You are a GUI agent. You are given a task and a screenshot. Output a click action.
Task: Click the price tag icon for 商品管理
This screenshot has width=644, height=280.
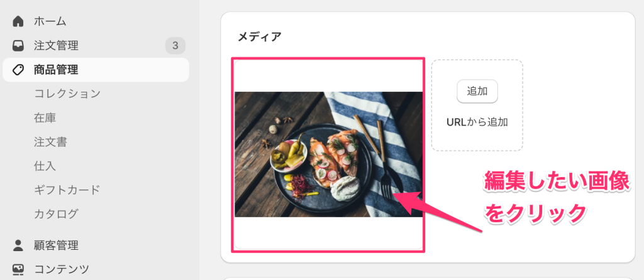pos(18,70)
